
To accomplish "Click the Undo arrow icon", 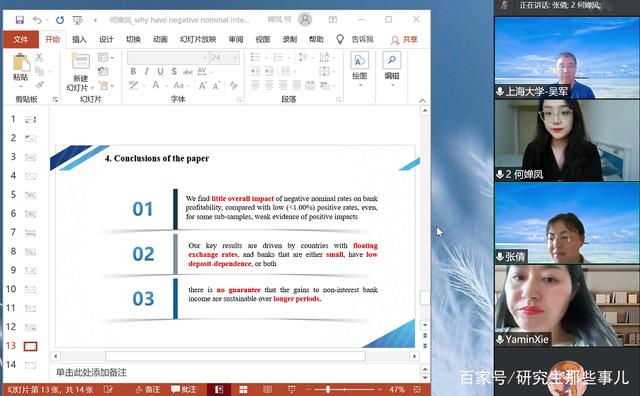I will coord(37,20).
